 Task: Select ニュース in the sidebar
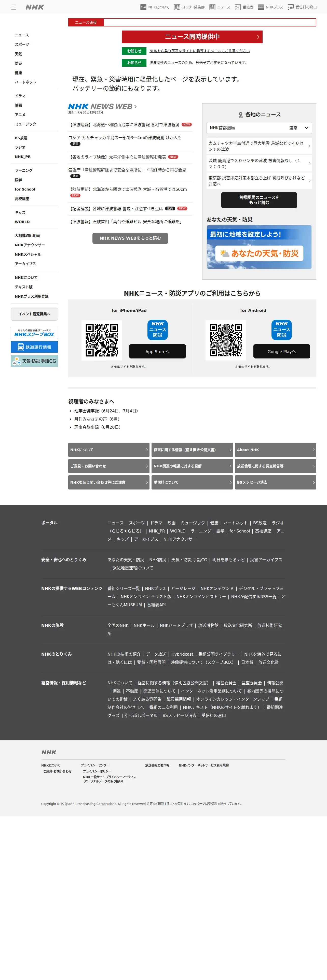coord(22,35)
